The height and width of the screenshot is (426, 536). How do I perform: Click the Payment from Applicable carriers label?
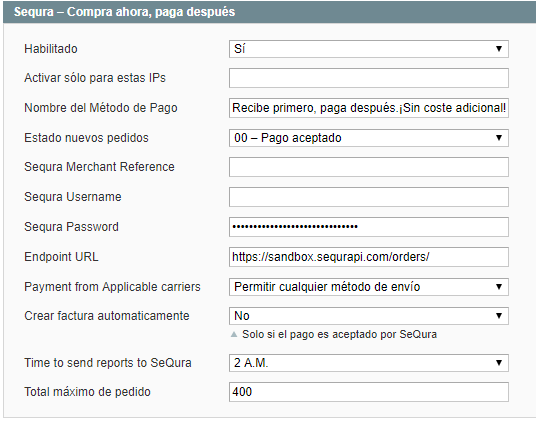coord(112,287)
